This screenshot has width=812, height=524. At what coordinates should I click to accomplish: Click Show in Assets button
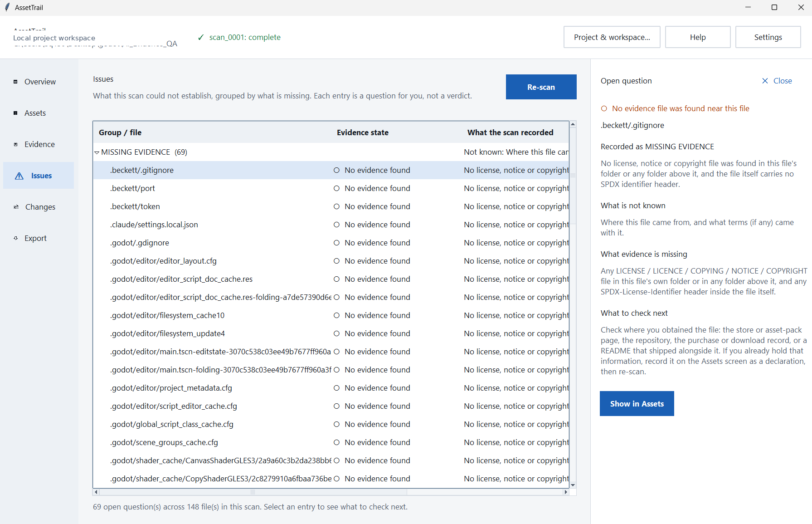(637, 404)
